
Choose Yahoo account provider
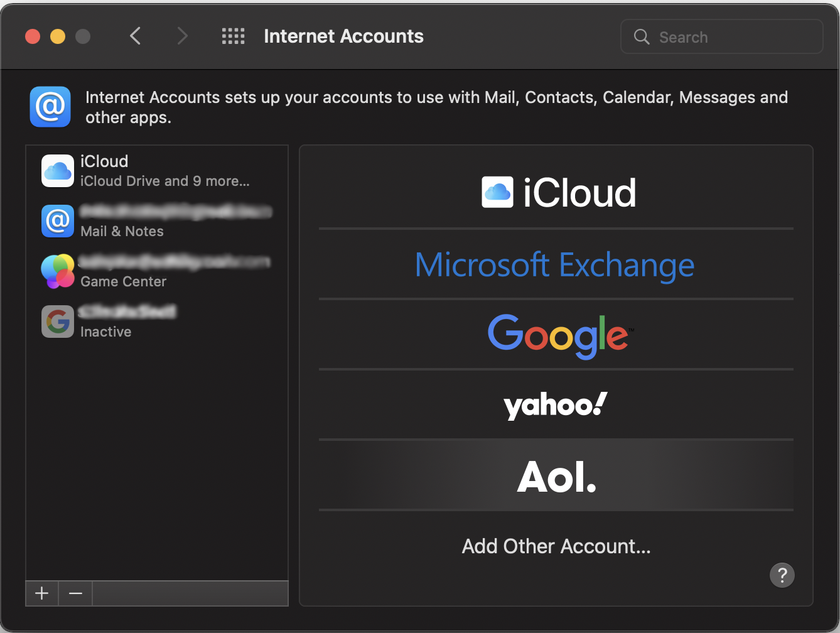pyautogui.click(x=556, y=405)
